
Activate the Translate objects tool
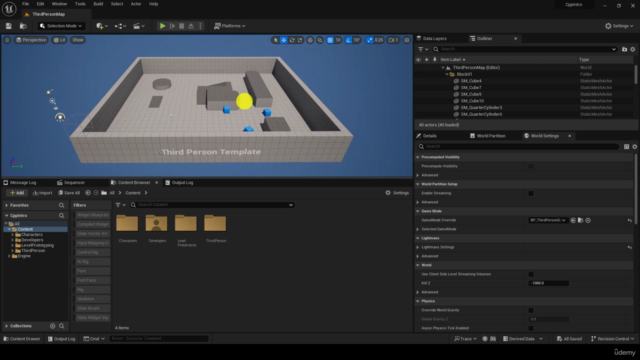[284, 40]
